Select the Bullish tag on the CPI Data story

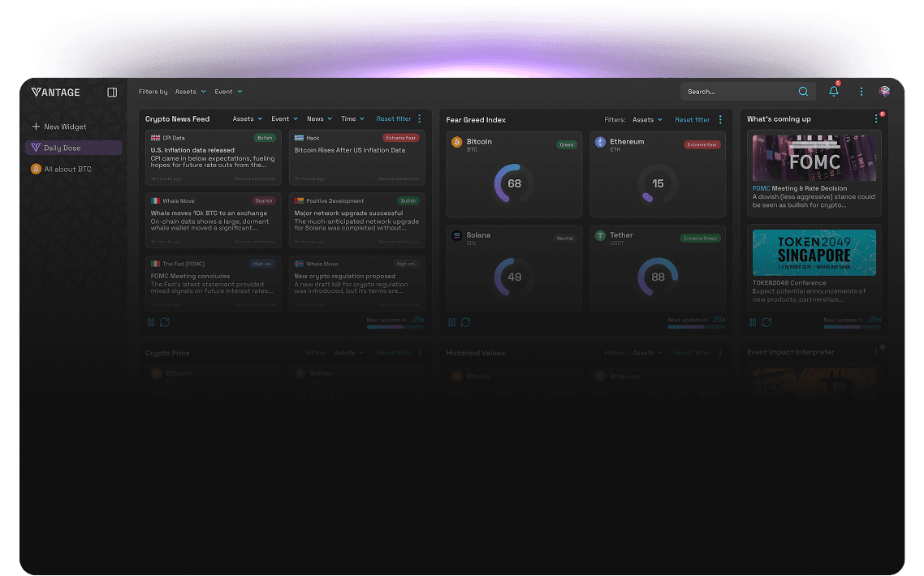(263, 138)
